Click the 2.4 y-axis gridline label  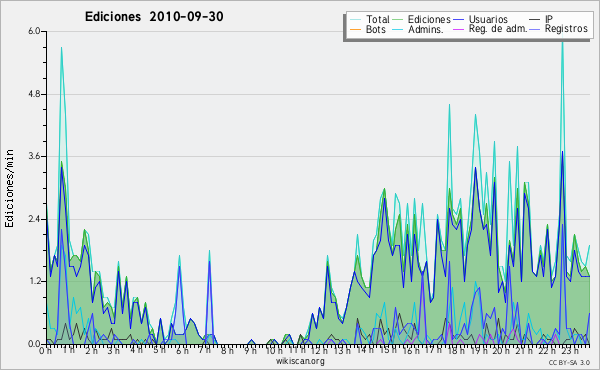click(34, 219)
